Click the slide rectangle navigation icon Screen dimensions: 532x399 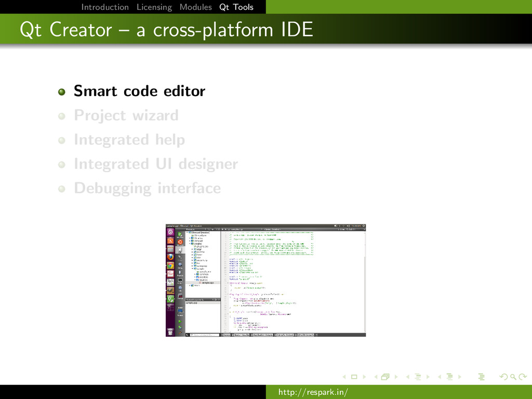(x=354, y=377)
